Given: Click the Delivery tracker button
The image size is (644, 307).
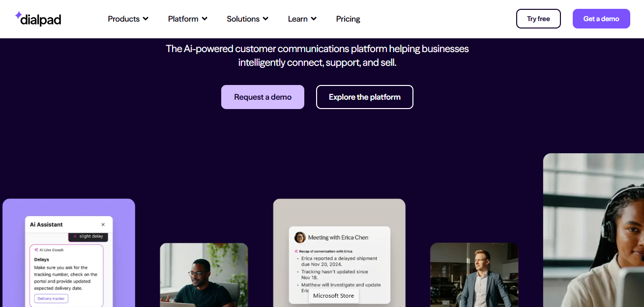Looking at the screenshot, I should tap(51, 299).
